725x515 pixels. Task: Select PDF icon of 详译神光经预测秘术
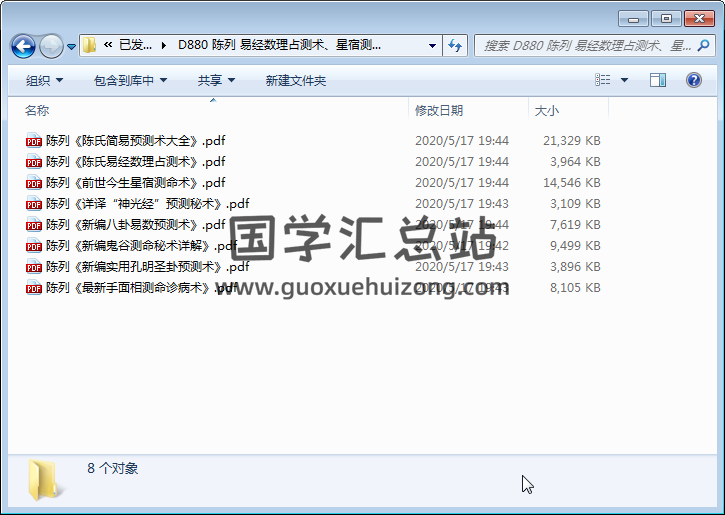click(34, 203)
